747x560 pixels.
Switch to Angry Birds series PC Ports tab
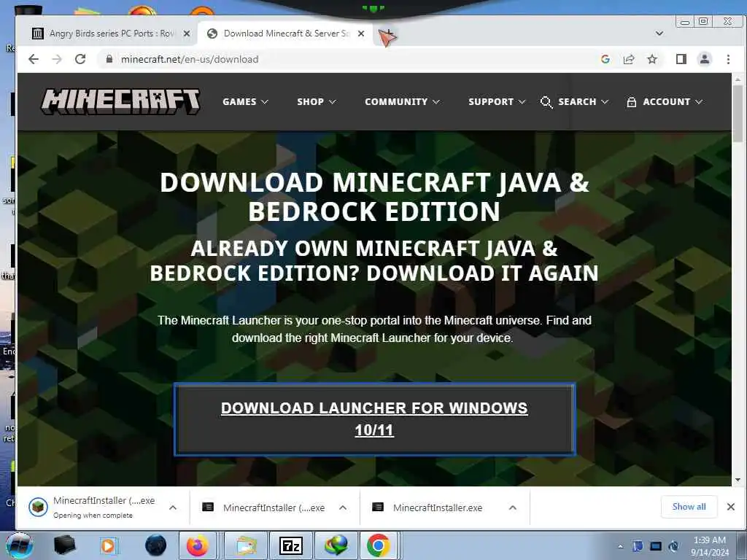tap(111, 34)
